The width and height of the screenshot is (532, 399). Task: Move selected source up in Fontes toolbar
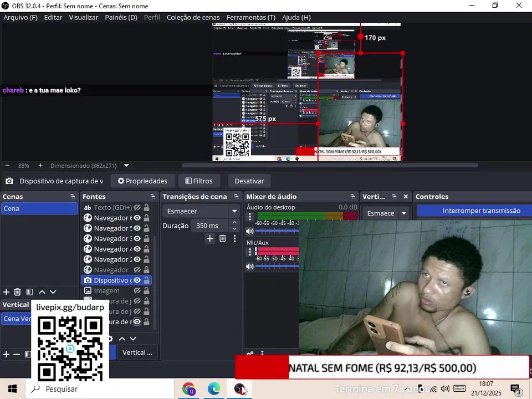pyautogui.click(x=122, y=339)
